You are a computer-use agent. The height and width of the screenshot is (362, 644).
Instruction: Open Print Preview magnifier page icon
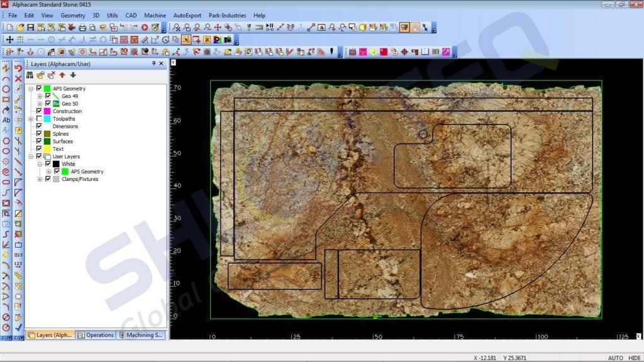tap(93, 28)
